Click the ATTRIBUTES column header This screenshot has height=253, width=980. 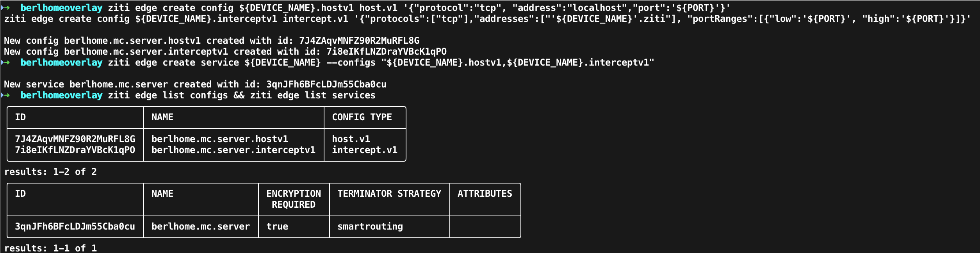(x=485, y=194)
